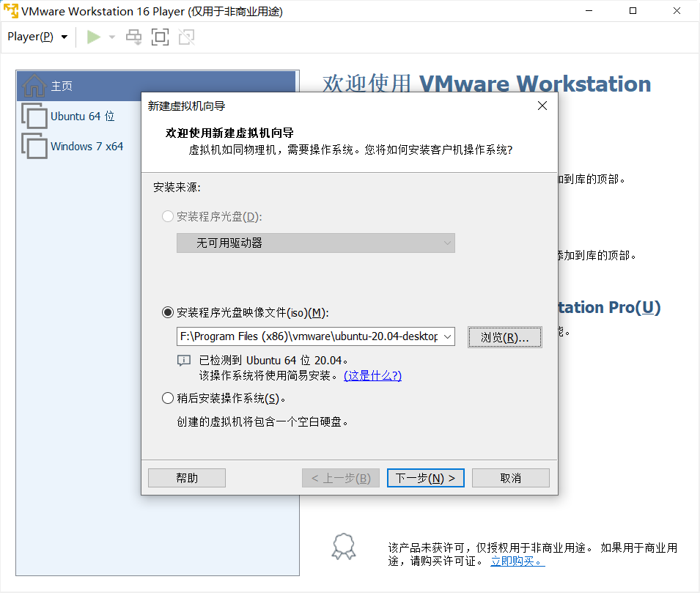Expand the power options arrow beside play
700x593 pixels.
click(111, 37)
